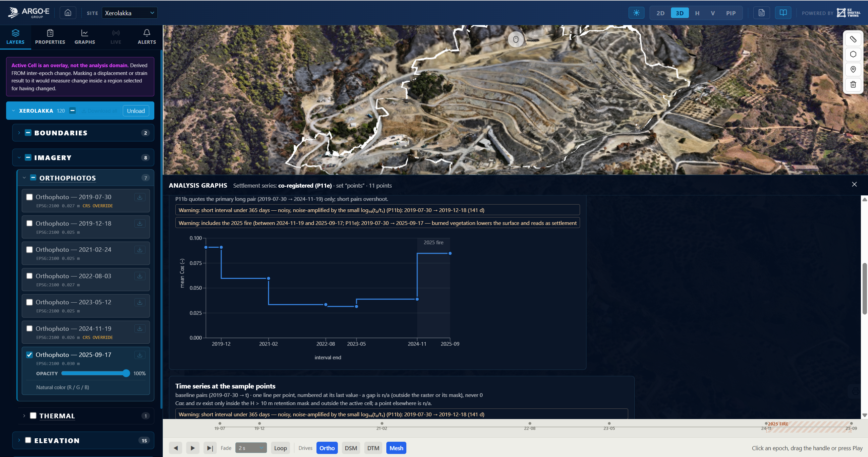Download Orthophoto 2021-02-24
868x457 pixels.
pos(140,250)
